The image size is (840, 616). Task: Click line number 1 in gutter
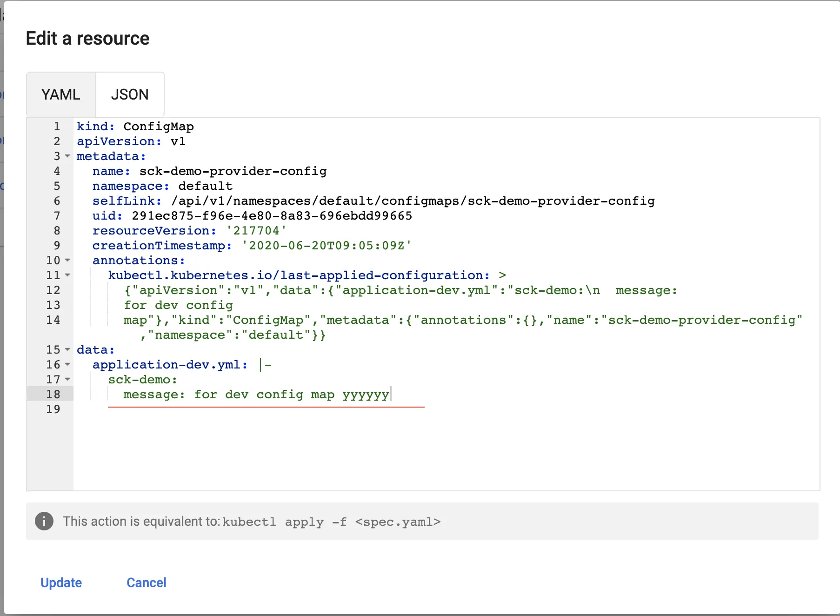pyautogui.click(x=57, y=127)
